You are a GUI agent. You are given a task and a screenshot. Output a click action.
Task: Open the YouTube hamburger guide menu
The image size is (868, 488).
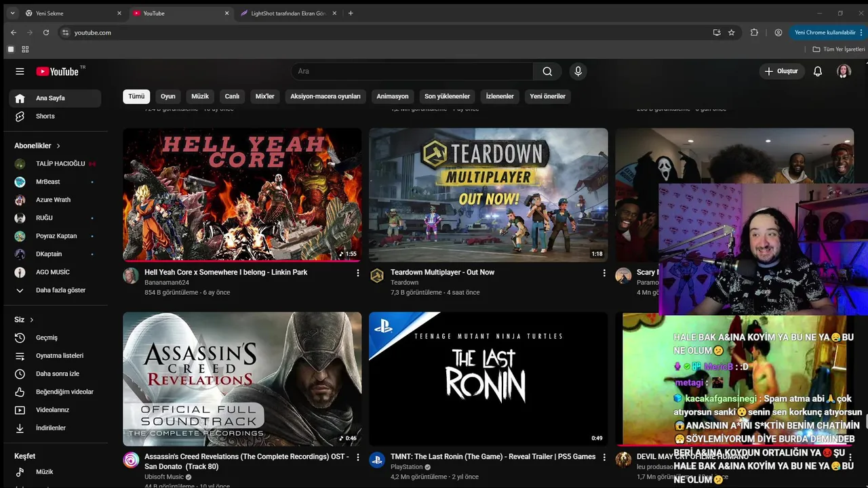(20, 71)
